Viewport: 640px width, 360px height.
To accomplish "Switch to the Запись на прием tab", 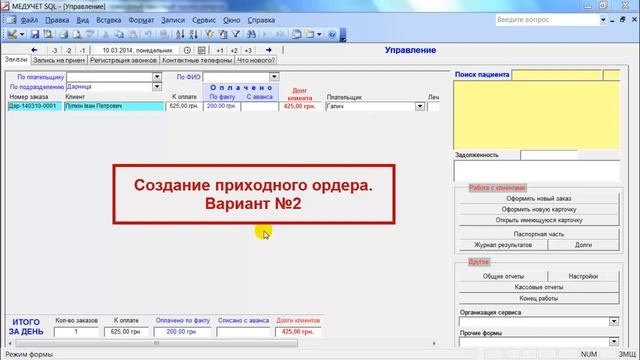I will click(59, 60).
